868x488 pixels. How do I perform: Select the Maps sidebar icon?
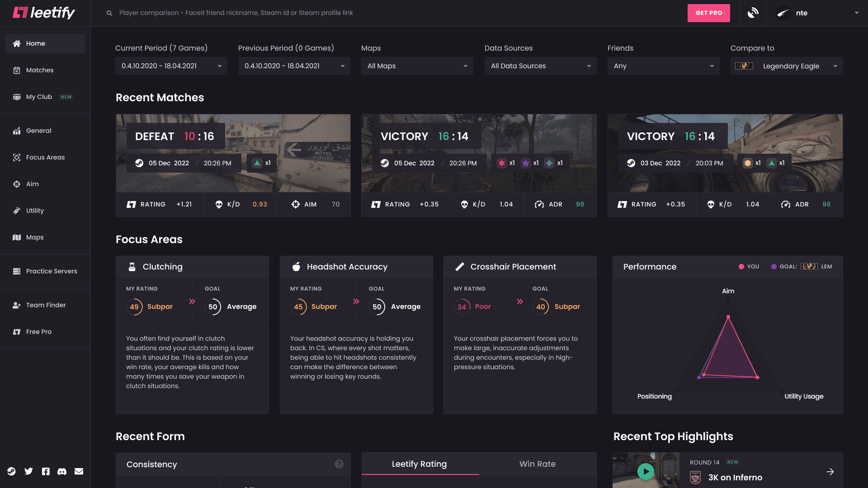[16, 237]
